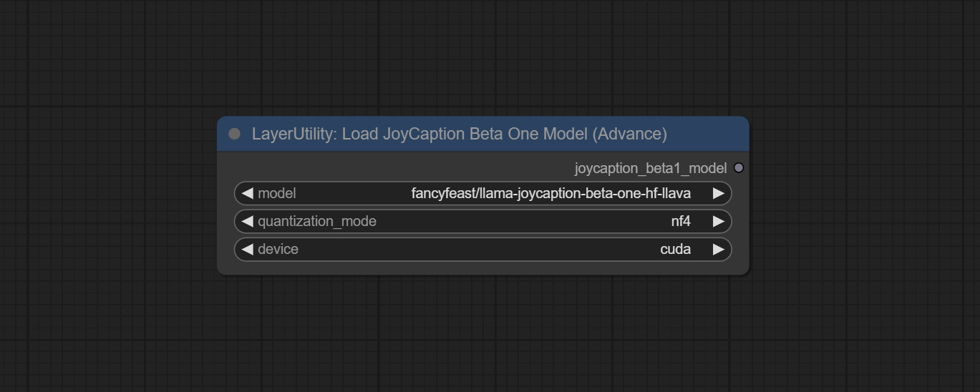
Task: Open the fancyfeast/llama-joycaption model value list
Action: [x=550, y=193]
